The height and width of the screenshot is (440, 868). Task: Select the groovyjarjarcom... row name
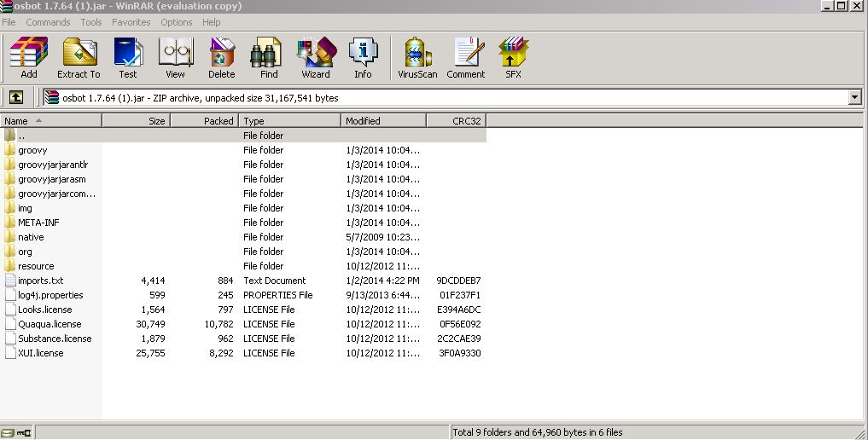click(x=56, y=194)
